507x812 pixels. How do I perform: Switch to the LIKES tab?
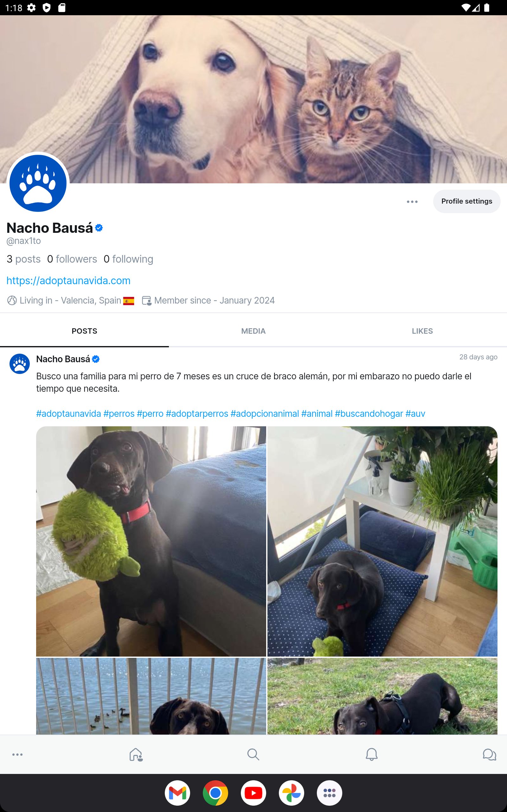pos(422,331)
